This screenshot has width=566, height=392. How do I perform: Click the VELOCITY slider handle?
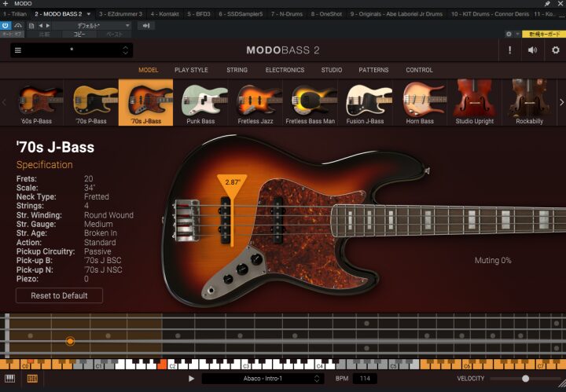[x=526, y=379]
